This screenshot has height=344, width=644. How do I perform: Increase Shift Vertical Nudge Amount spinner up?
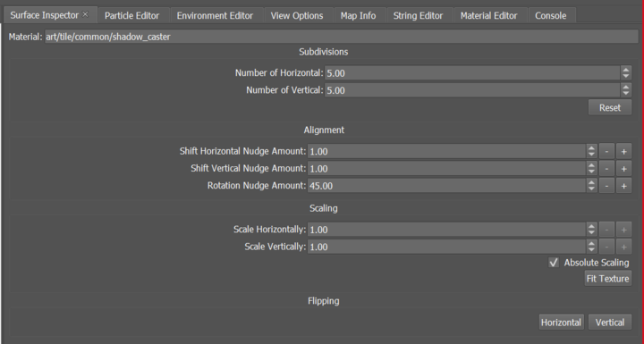591,165
